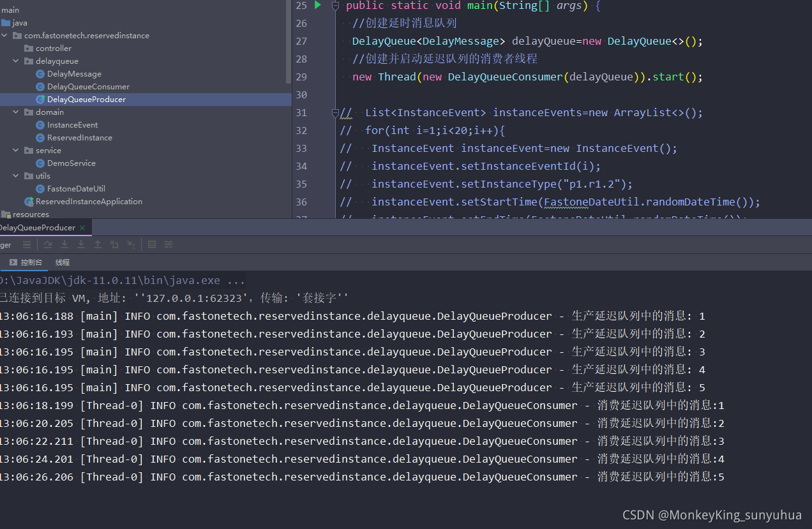Click line number 30 in editor gutter

(301, 94)
